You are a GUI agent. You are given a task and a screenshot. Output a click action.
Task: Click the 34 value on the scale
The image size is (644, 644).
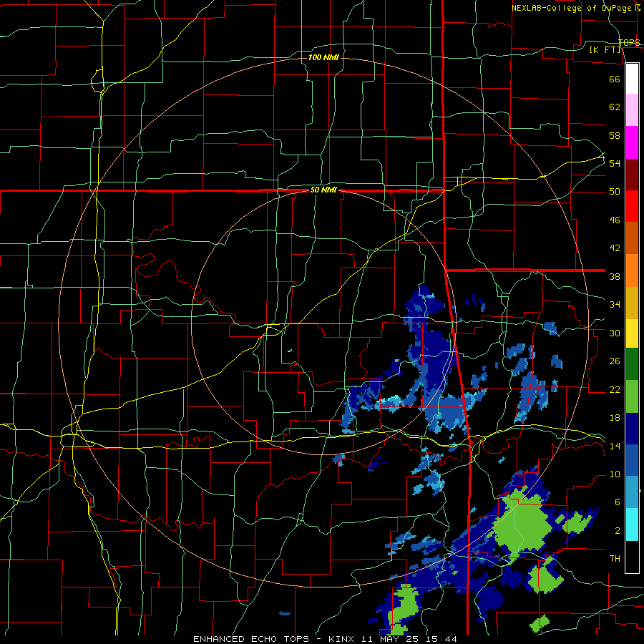pos(615,305)
